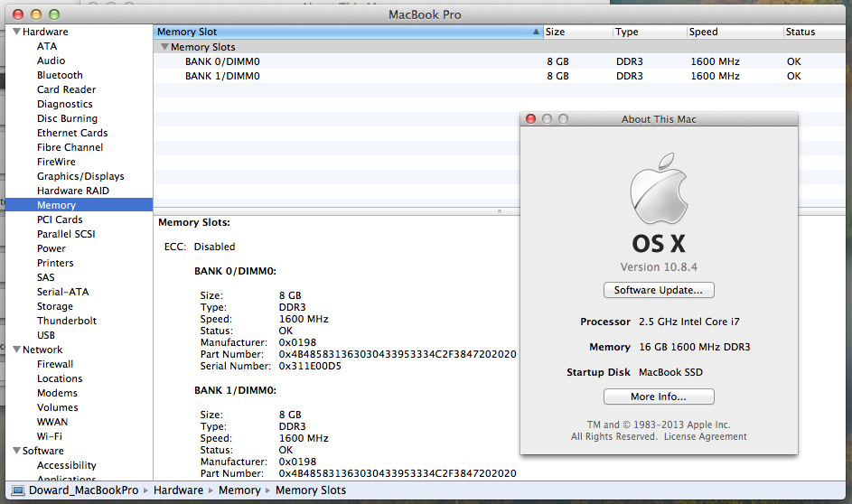Select Audio in the sidebar

[51, 61]
